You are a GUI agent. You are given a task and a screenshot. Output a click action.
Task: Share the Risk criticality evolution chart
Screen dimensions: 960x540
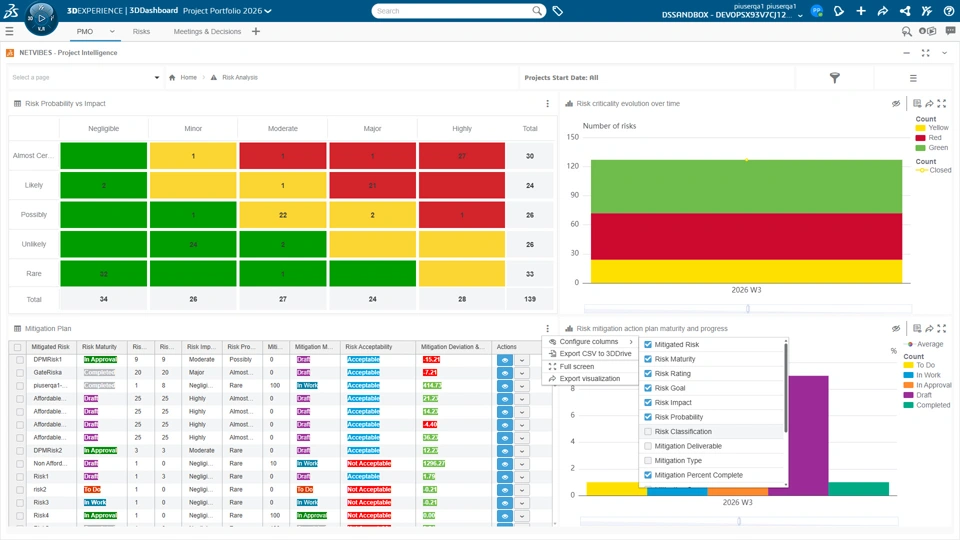pyautogui.click(x=929, y=103)
